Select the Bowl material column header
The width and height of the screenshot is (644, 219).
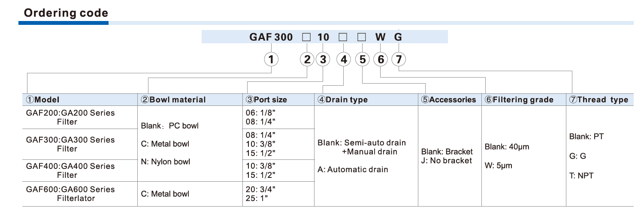(x=173, y=100)
